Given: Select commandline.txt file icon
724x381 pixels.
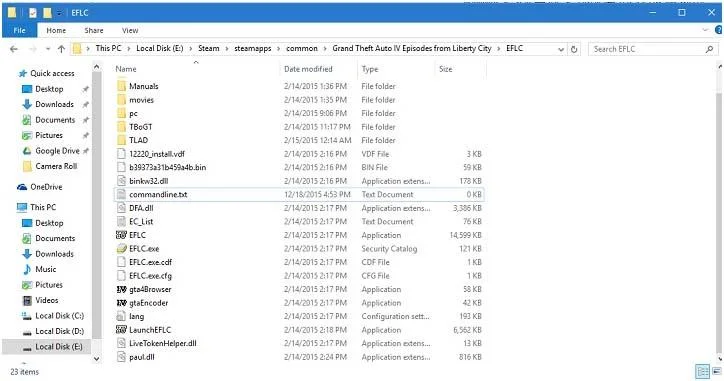Looking at the screenshot, I should pos(121,195).
